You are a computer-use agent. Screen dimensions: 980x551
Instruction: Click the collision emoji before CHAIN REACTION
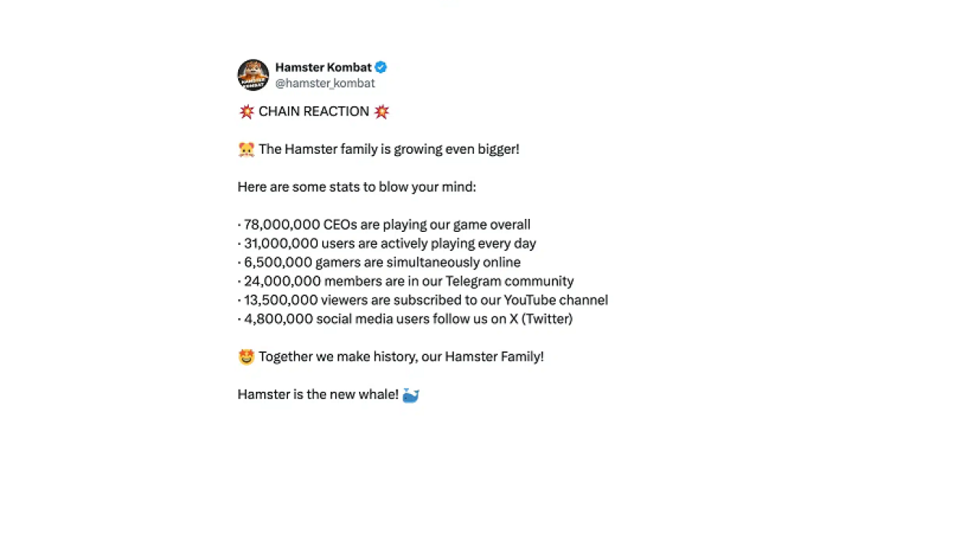pyautogui.click(x=247, y=112)
